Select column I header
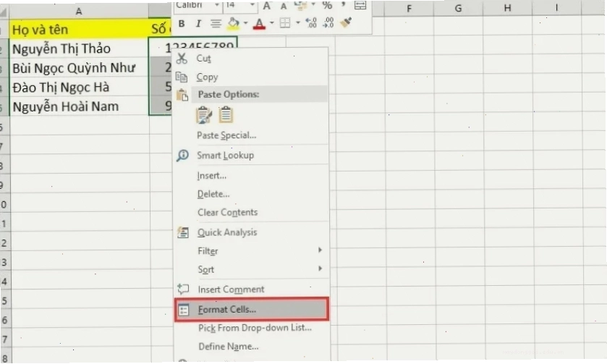 (556, 7)
